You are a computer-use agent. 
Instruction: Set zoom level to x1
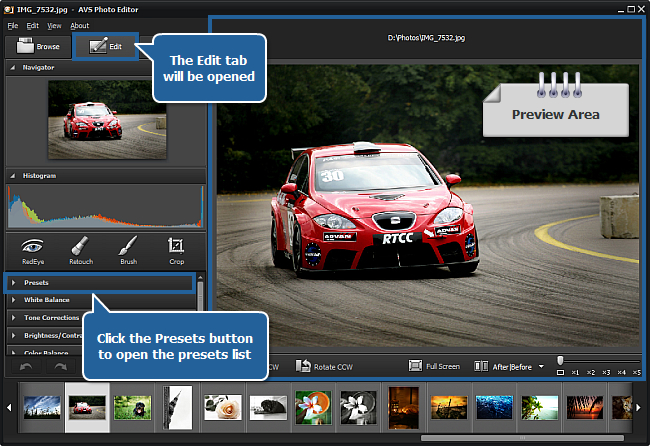[x=575, y=372]
